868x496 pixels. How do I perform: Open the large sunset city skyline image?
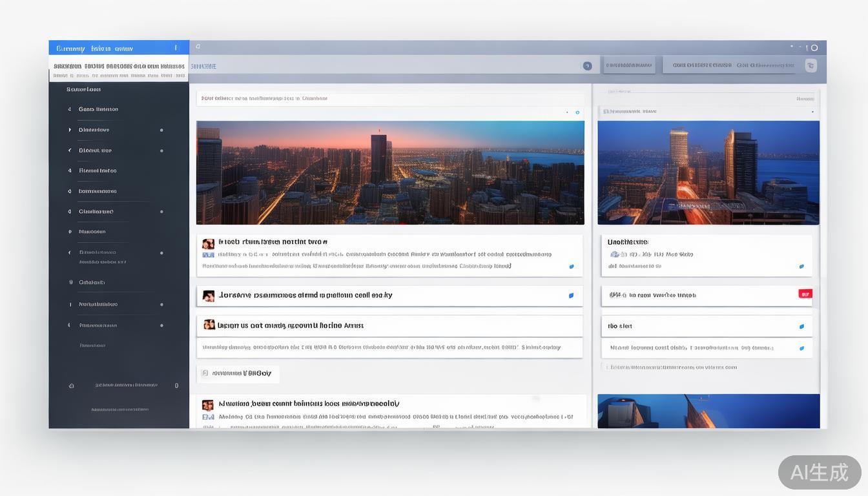[x=390, y=172]
